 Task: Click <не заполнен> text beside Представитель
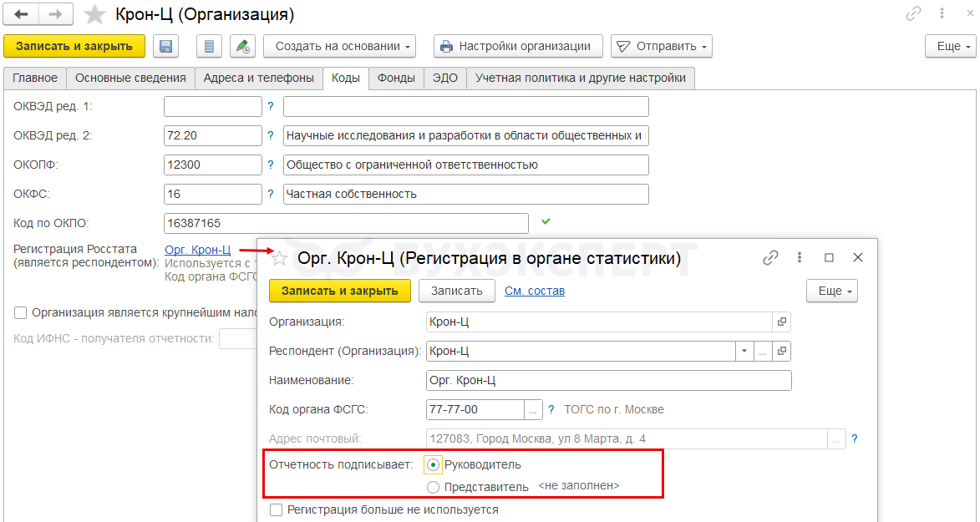579,486
